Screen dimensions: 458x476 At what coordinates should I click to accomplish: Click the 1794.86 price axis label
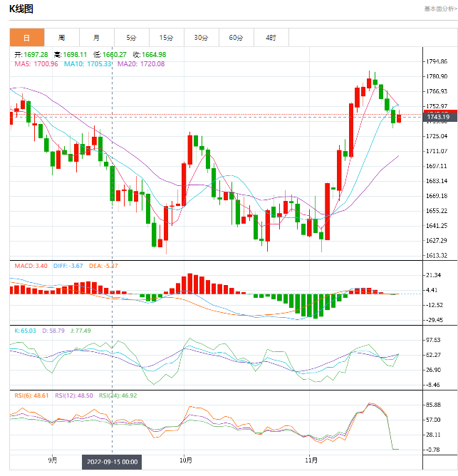[x=437, y=61]
